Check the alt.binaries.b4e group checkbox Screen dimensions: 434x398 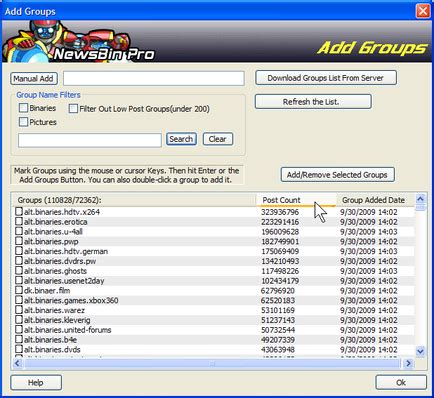tap(19, 340)
